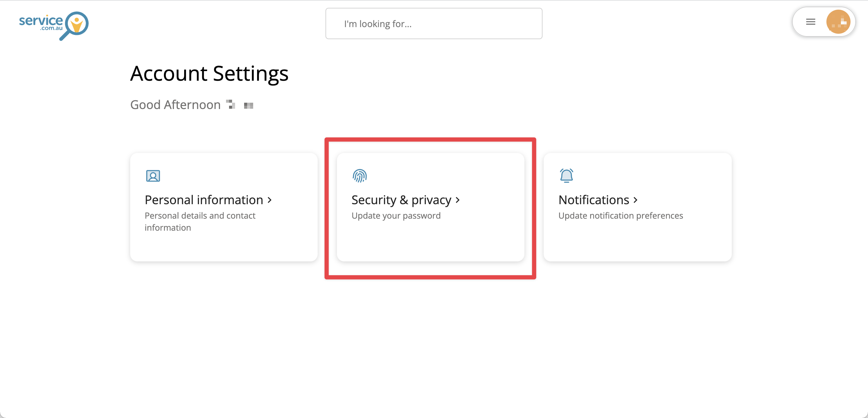This screenshot has width=868, height=418.
Task: Click the Notifications bell icon
Action: point(566,176)
